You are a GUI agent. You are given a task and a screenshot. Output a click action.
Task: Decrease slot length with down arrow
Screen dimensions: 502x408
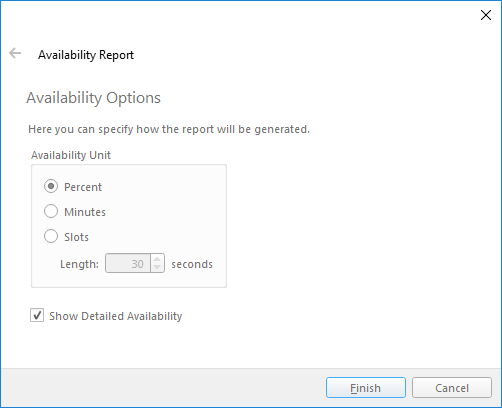coord(157,268)
